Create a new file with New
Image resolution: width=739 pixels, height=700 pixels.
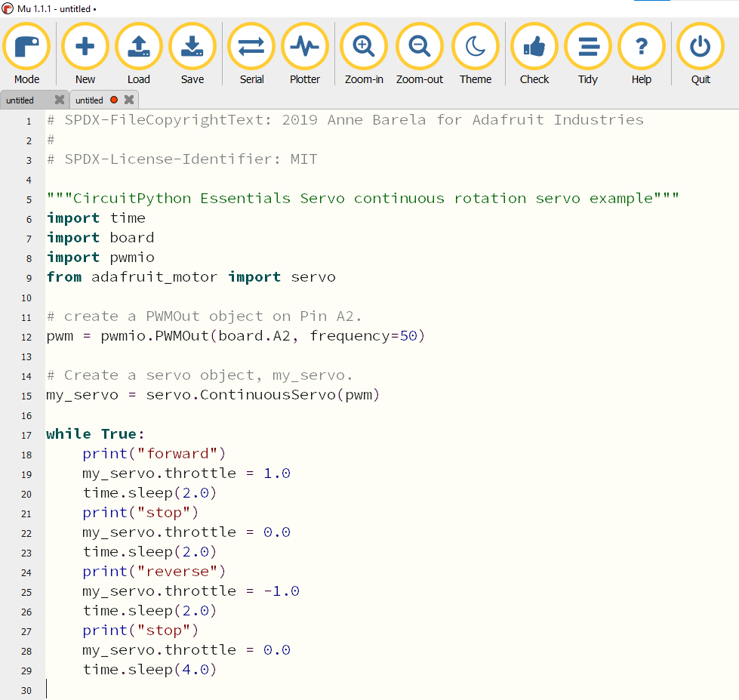tap(85, 54)
